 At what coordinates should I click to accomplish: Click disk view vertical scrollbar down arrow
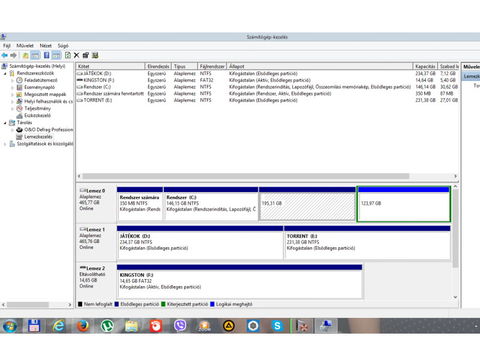coord(455,297)
